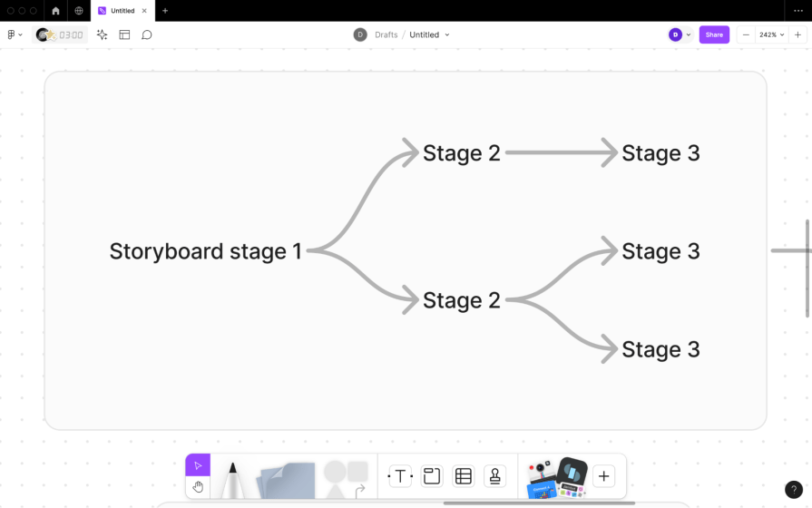Select the Stamp tool
812x508 pixels.
(x=494, y=476)
